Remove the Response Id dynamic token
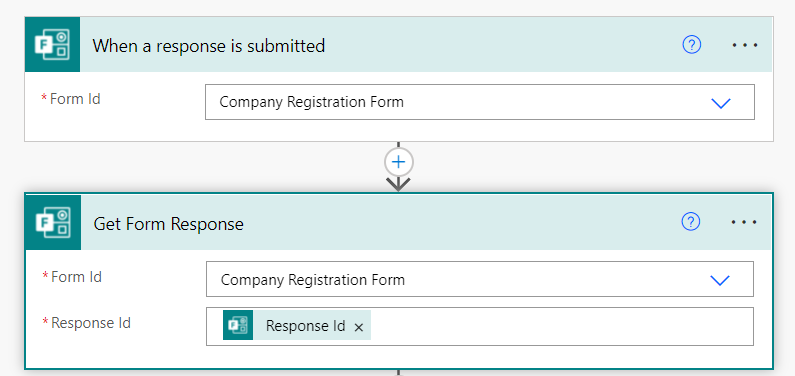 [358, 327]
